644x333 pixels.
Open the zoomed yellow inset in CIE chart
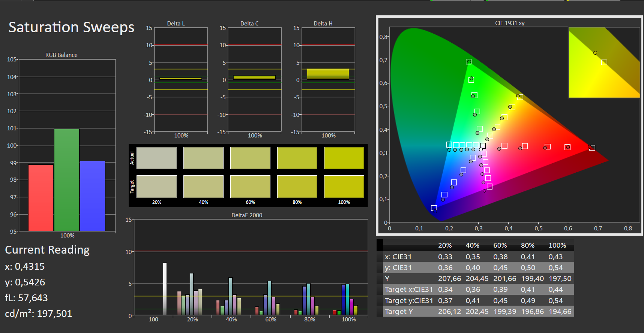coord(604,63)
